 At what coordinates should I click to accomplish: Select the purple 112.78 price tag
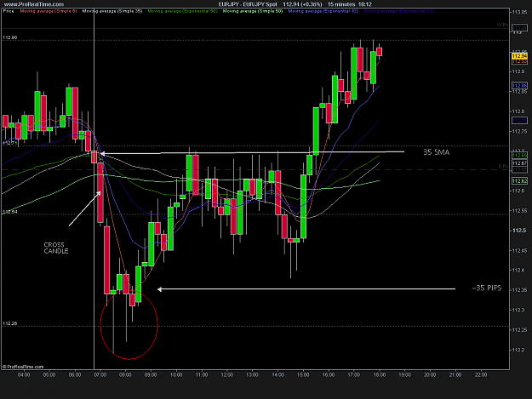(x=519, y=121)
